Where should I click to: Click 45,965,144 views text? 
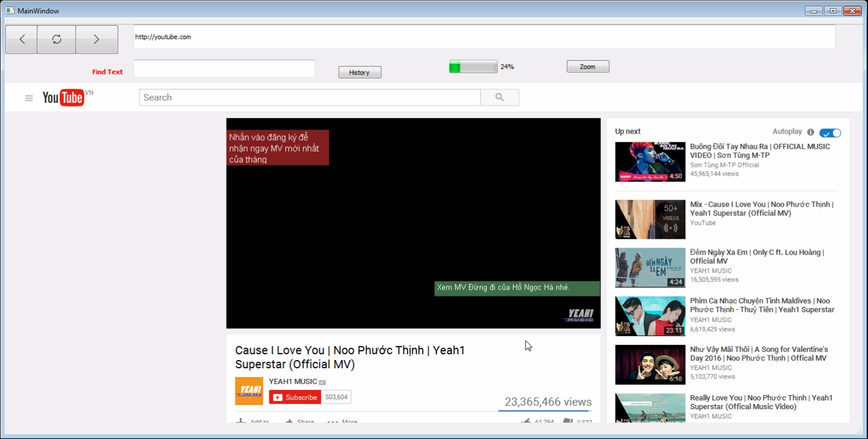714,174
